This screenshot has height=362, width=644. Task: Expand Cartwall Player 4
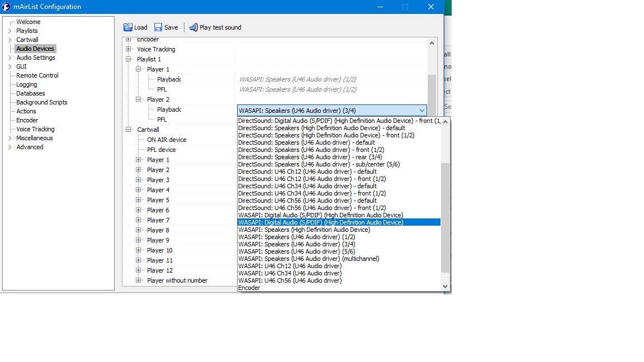coord(139,190)
